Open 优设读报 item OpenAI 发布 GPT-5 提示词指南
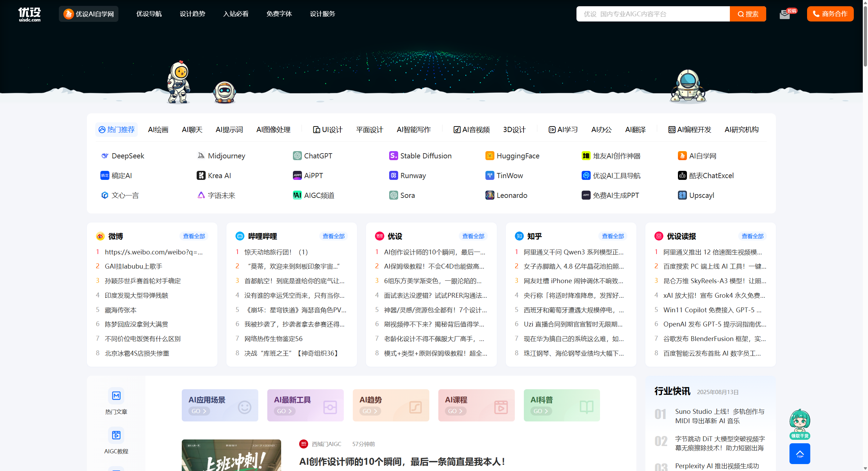868x471 pixels. pos(715,324)
